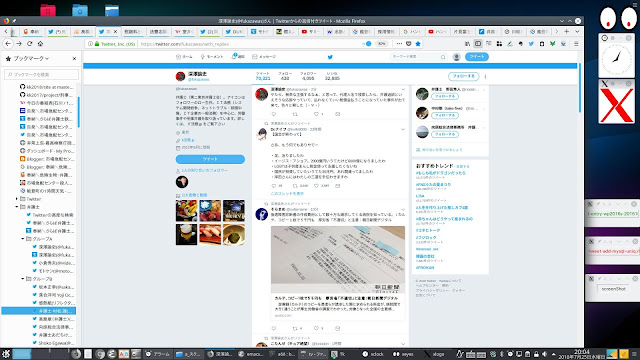Retweet the first tweet
The image size is (640, 360).
tap(295, 114)
